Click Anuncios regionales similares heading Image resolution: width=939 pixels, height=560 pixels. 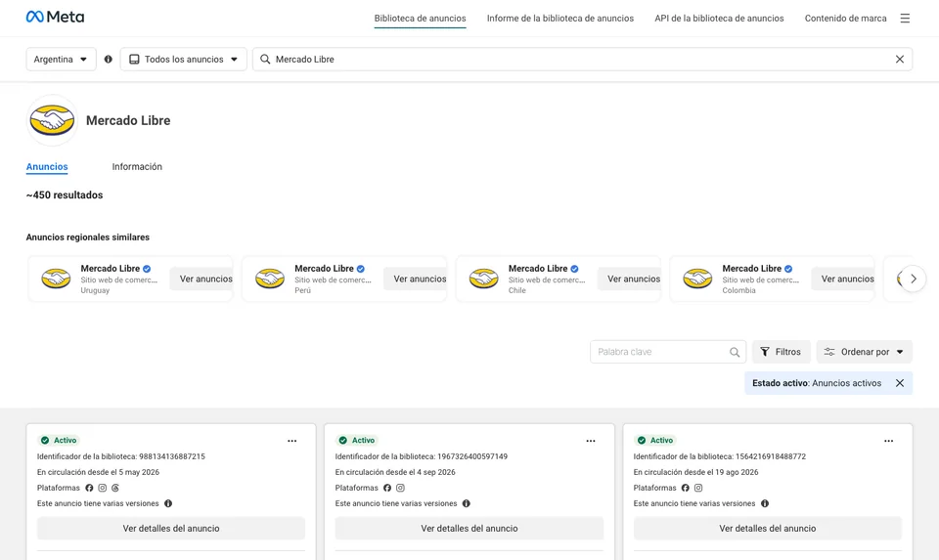click(88, 237)
